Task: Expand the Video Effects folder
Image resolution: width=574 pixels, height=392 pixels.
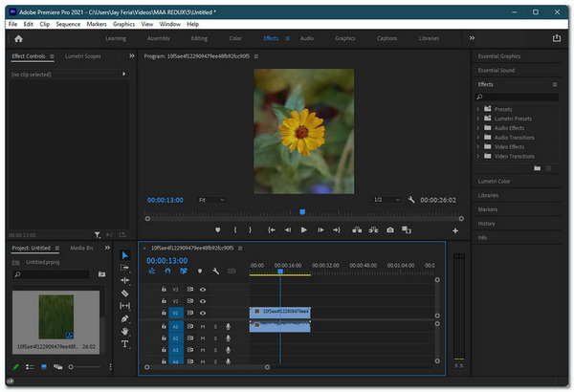Action: click(477, 147)
